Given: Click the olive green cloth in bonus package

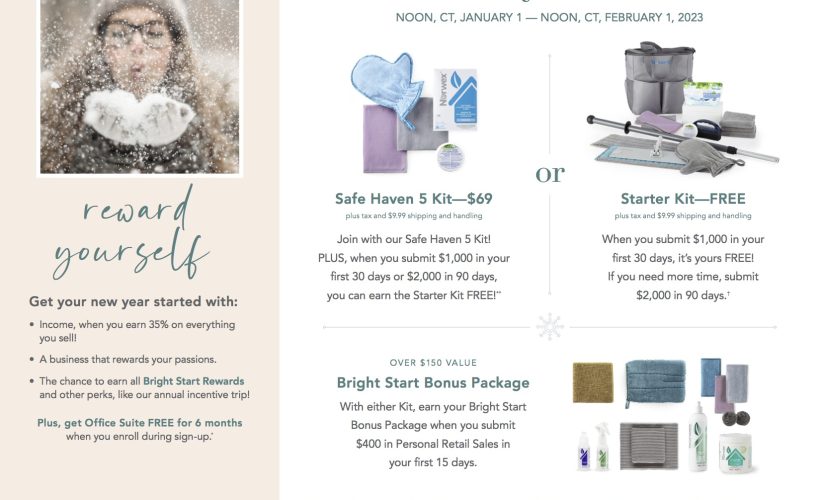Looking at the screenshot, I should pyautogui.click(x=593, y=383).
